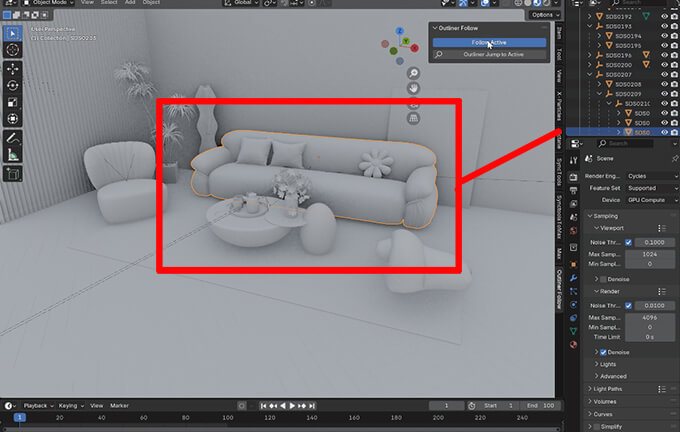The height and width of the screenshot is (432, 680).
Task: Open the Modifiers wrench properties tab
Action: click(573, 277)
